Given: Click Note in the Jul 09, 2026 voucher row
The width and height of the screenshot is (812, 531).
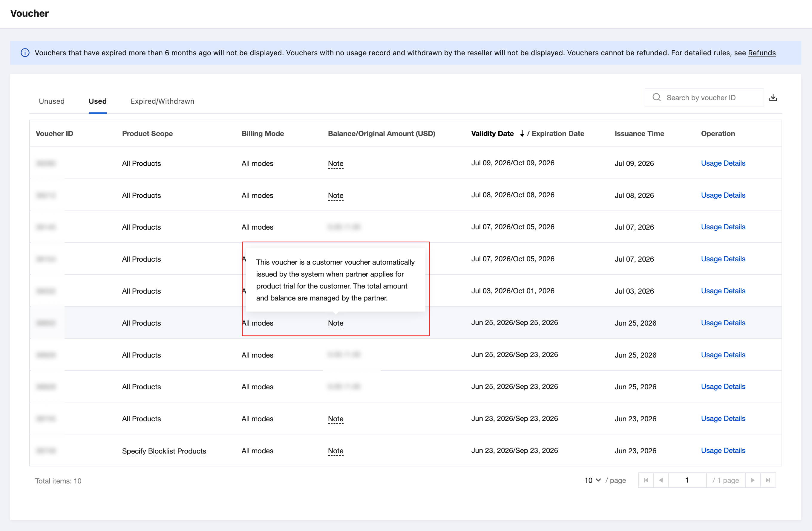Looking at the screenshot, I should pyautogui.click(x=336, y=164).
